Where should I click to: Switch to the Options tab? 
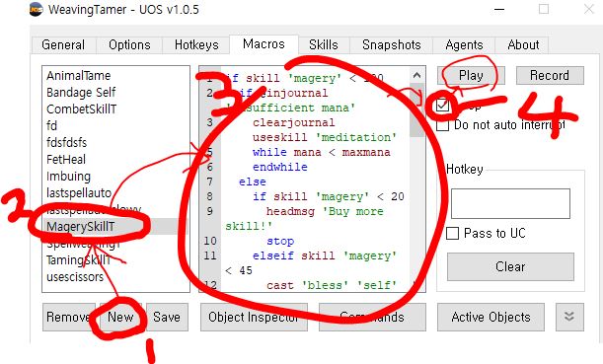[129, 45]
